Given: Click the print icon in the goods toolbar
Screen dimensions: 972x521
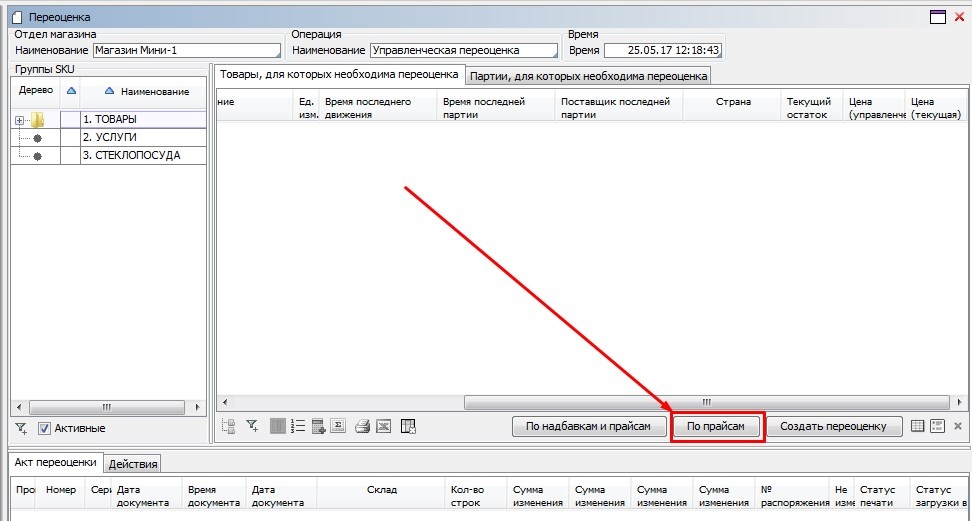Looking at the screenshot, I should pos(362,426).
